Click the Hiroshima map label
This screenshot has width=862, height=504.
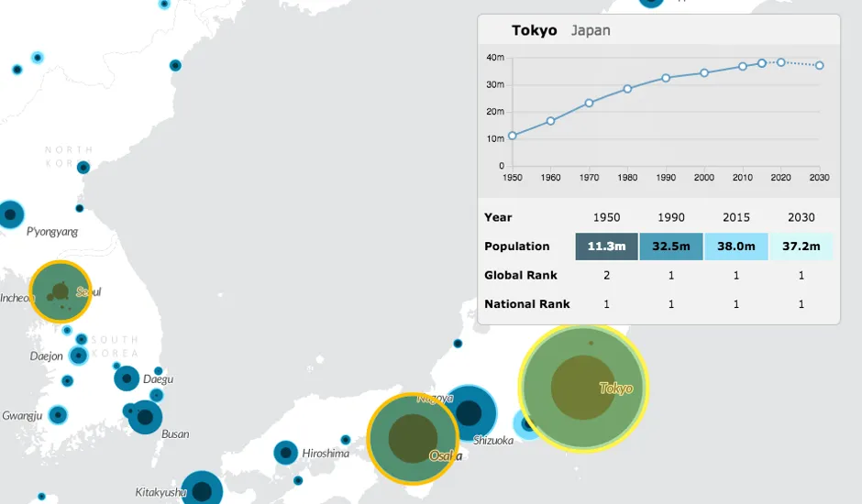326,454
